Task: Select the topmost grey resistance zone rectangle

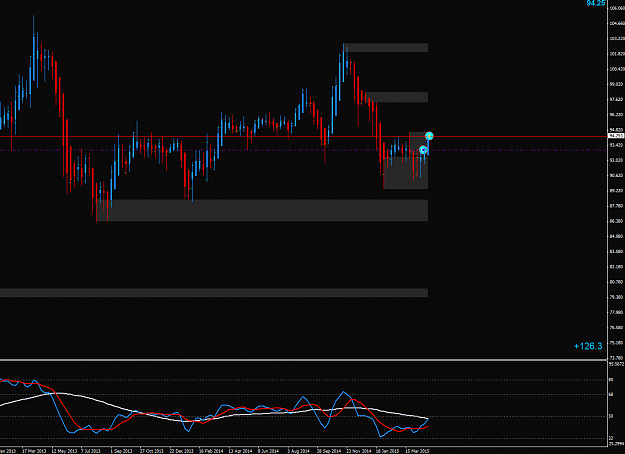Action: click(x=386, y=47)
